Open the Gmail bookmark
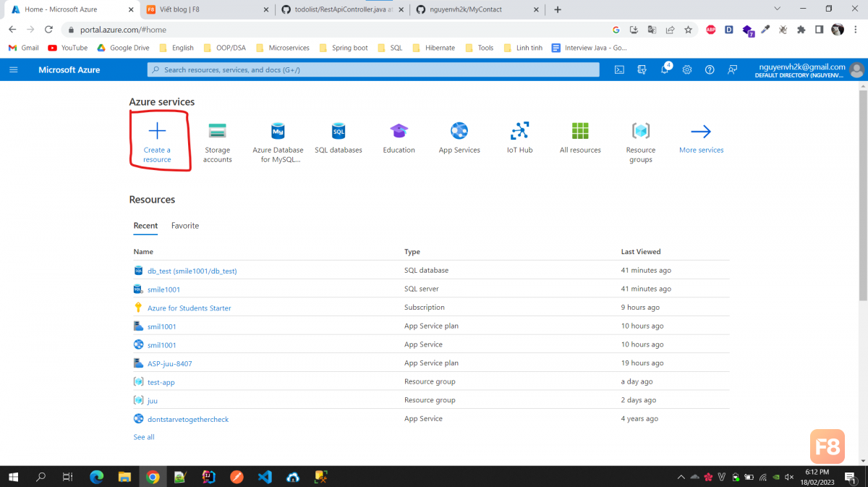The height and width of the screenshot is (487, 868). point(24,48)
